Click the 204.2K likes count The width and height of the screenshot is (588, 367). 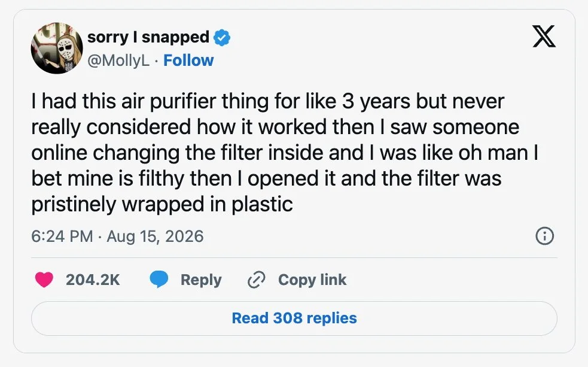pos(93,280)
